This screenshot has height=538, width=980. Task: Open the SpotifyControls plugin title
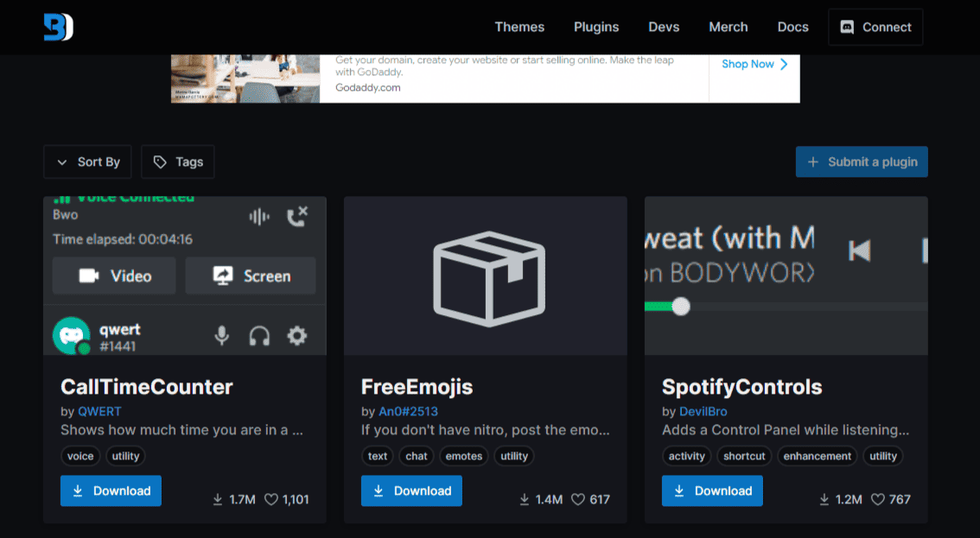(x=741, y=387)
